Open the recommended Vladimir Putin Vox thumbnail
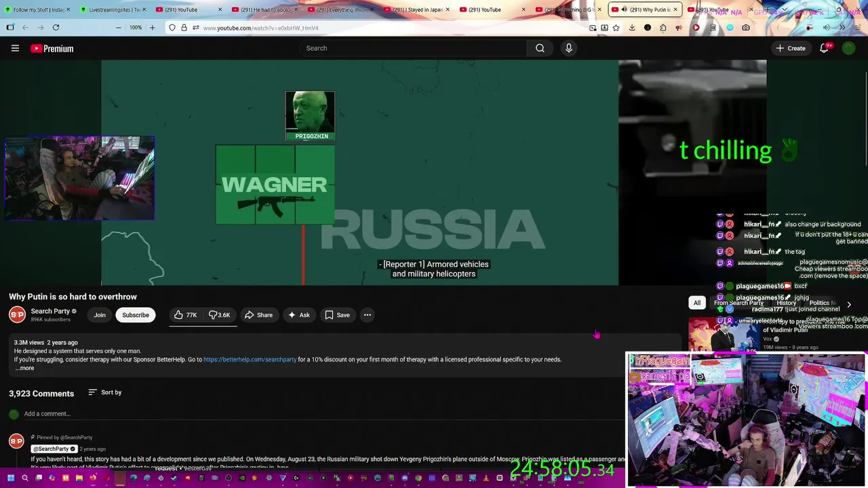 click(724, 334)
